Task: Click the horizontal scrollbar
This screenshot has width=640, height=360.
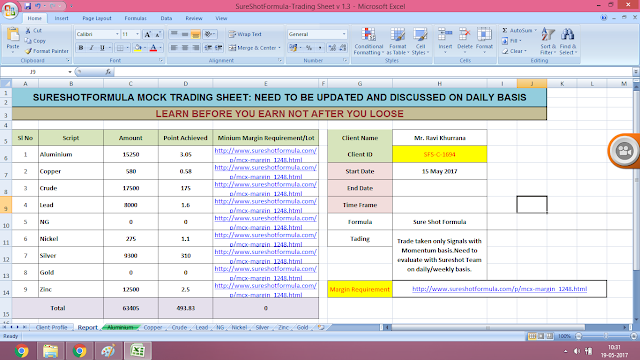Action: 488,327
